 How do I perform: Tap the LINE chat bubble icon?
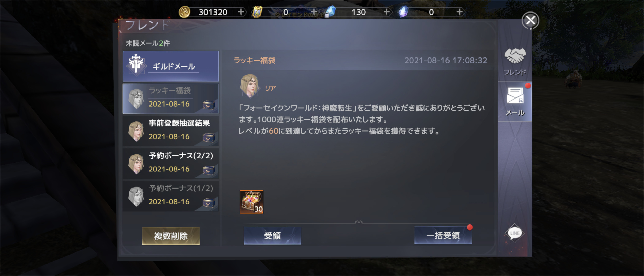coord(514,233)
